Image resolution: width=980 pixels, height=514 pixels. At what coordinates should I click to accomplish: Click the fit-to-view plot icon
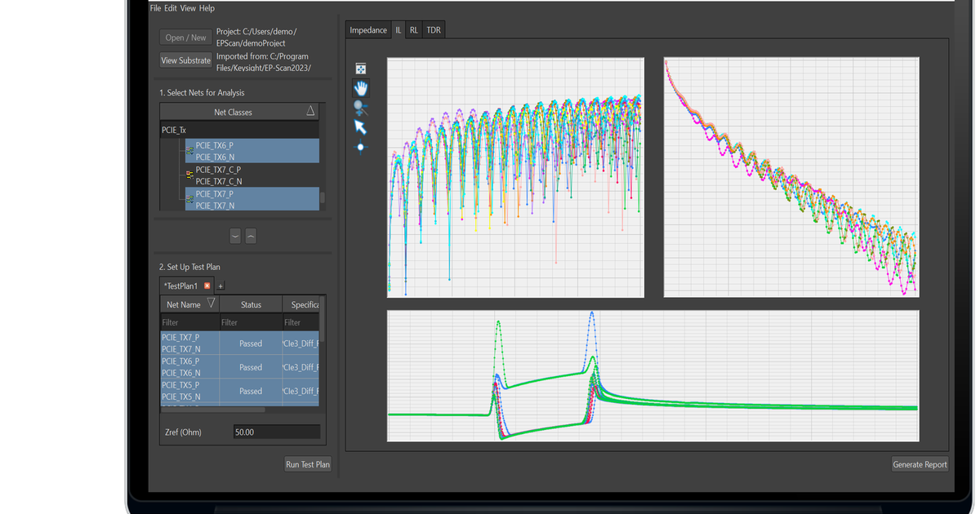point(360,69)
